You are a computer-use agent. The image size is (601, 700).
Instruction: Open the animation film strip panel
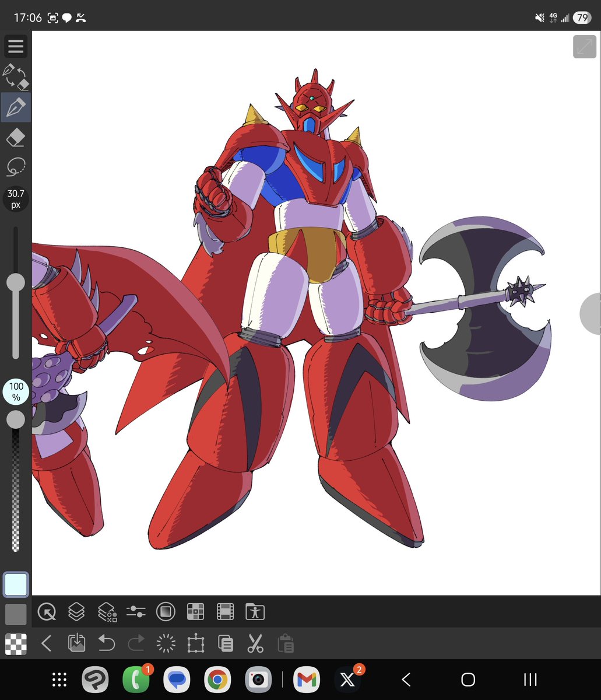coord(225,612)
